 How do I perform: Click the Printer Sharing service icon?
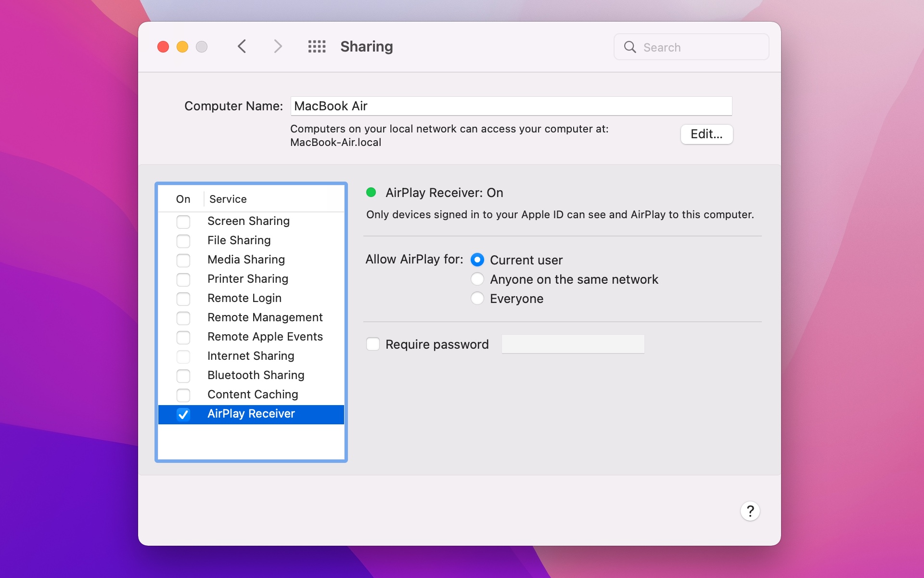(x=184, y=279)
